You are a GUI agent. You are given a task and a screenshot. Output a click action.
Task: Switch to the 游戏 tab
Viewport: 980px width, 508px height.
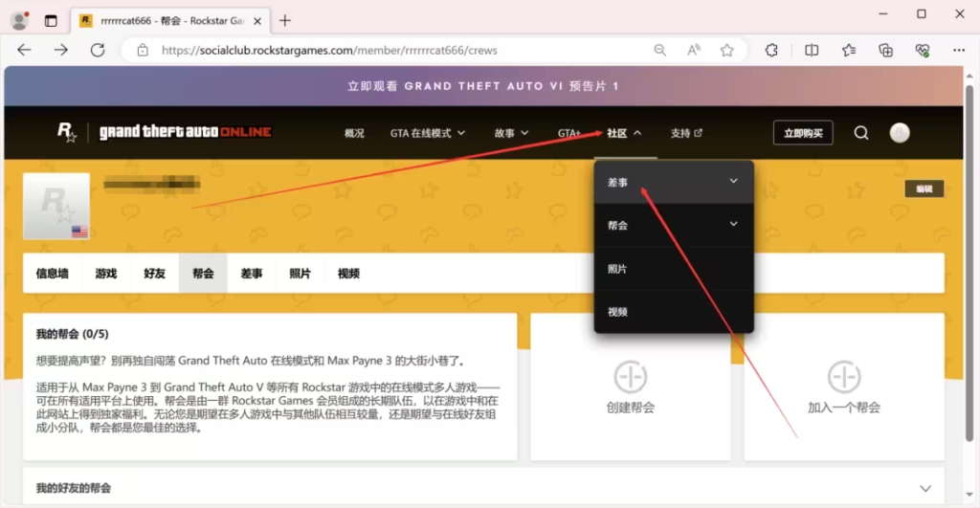click(106, 273)
